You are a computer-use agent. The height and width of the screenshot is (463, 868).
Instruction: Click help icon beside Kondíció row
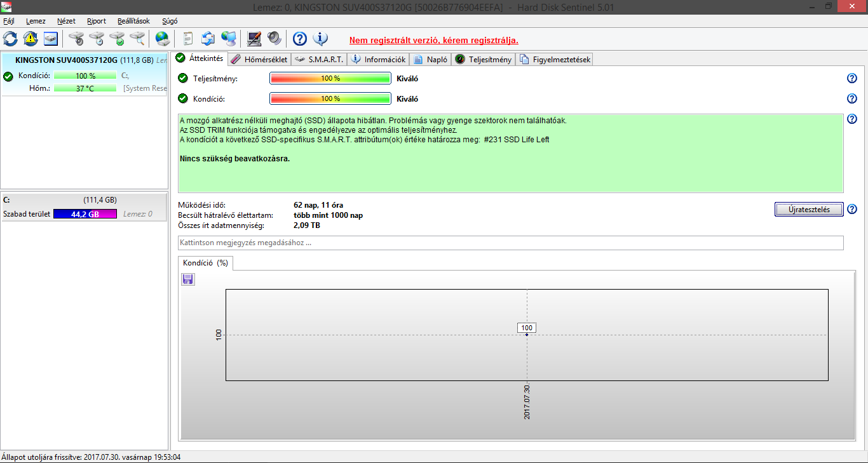click(x=852, y=98)
